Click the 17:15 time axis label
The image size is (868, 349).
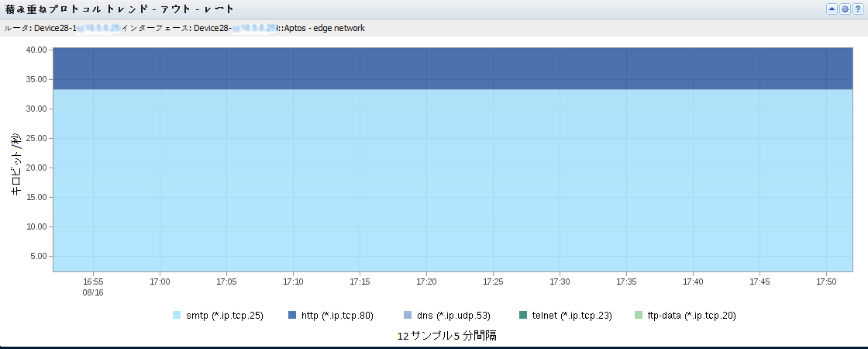(360, 282)
